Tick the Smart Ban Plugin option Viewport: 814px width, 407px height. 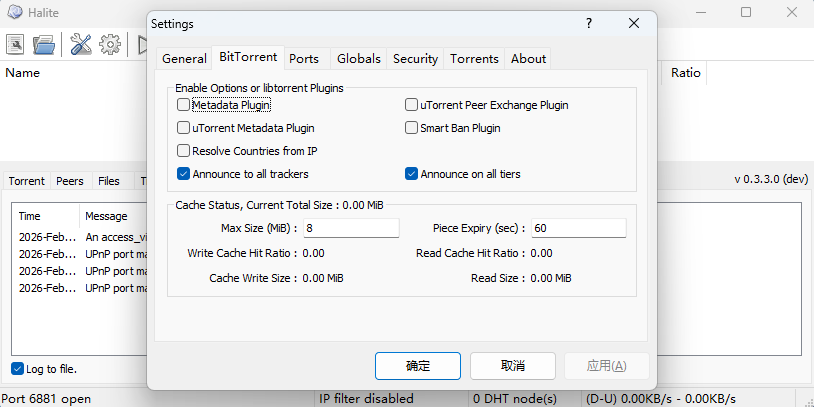[x=411, y=128]
